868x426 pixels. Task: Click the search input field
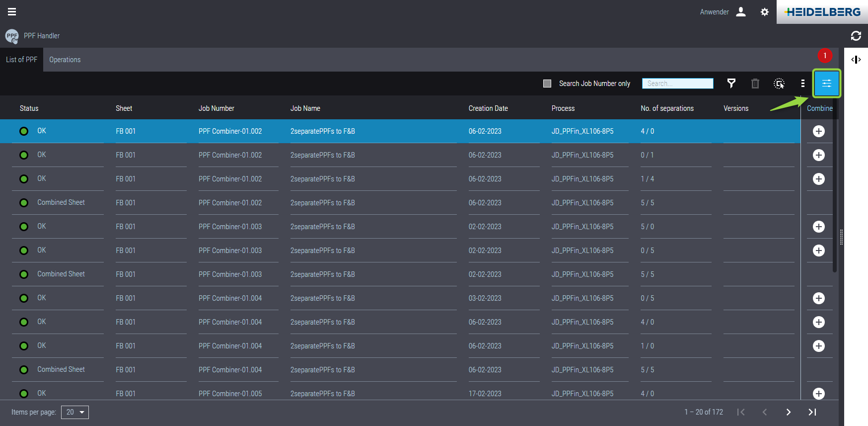point(677,84)
